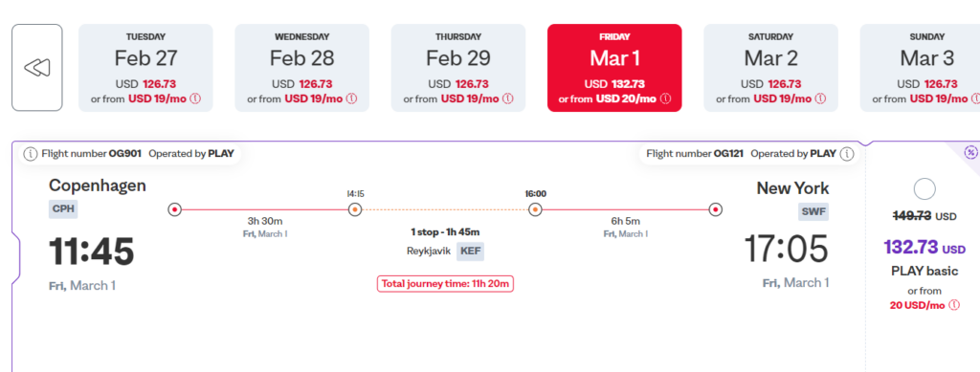Click the 14:15 arrival marker on timeline

click(354, 209)
